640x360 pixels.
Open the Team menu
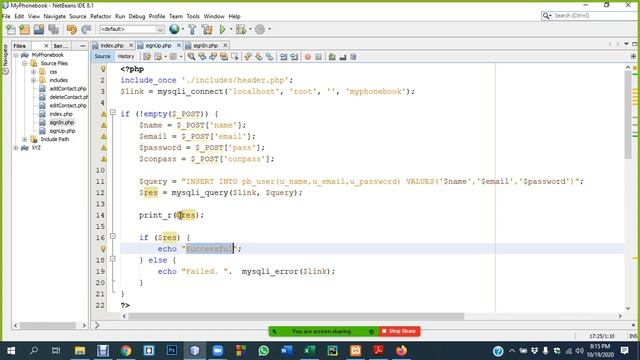click(x=176, y=16)
